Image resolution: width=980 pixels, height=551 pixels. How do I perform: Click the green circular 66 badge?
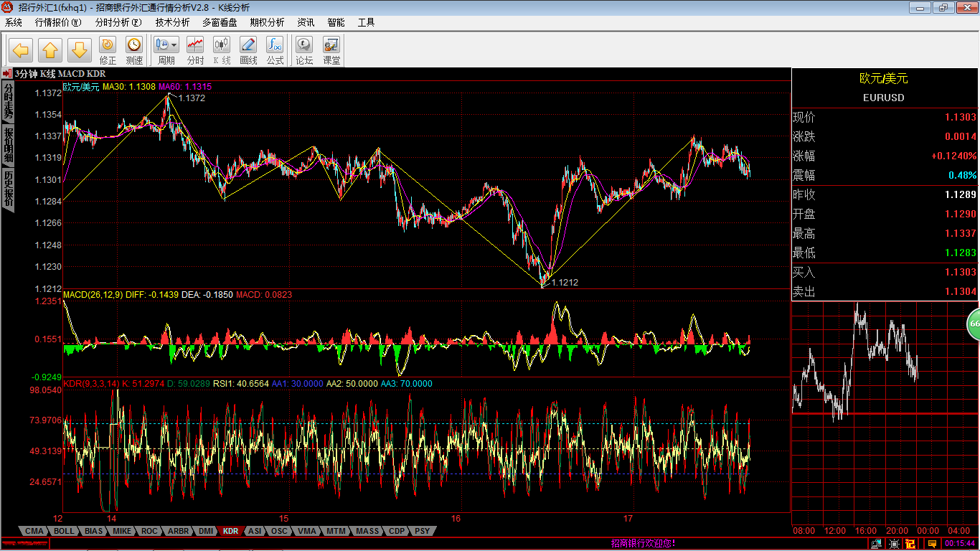pos(974,324)
